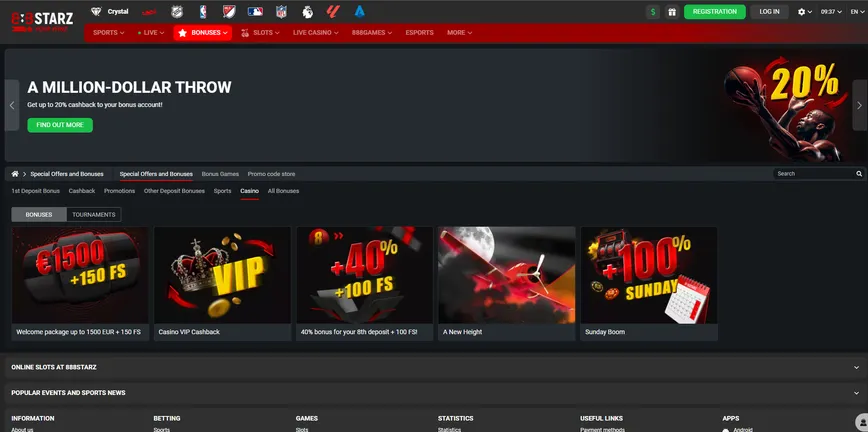Open the settings gear dropdown
Image resolution: width=868 pixels, height=432 pixels.
[804, 12]
